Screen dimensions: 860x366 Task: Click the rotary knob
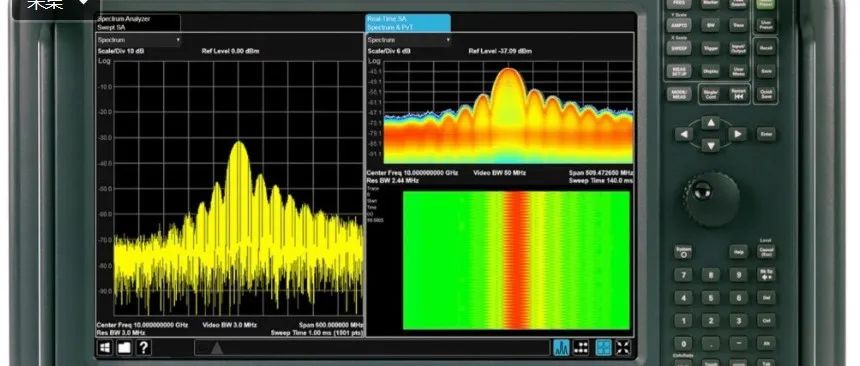pyautogui.click(x=711, y=199)
